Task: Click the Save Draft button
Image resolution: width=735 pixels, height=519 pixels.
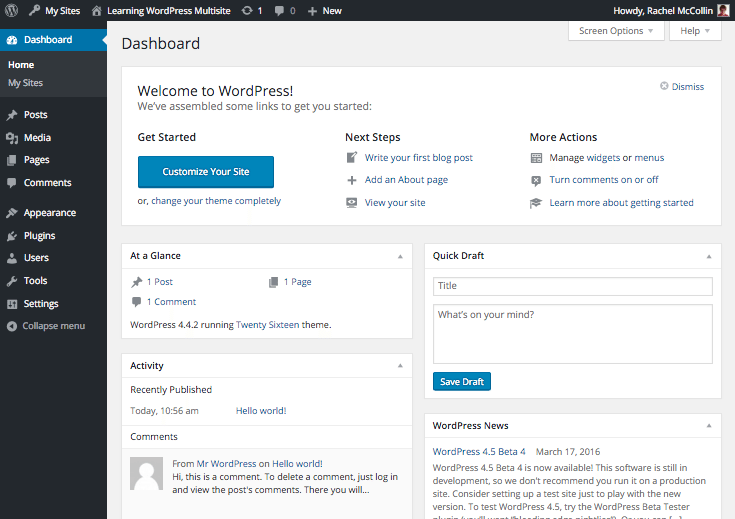Action: pyautogui.click(x=462, y=382)
